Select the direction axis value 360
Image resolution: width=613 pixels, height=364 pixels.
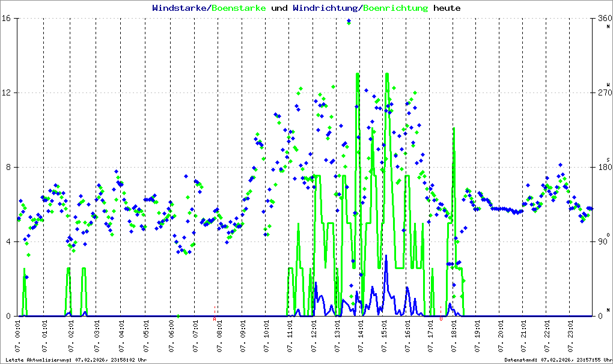(605, 19)
